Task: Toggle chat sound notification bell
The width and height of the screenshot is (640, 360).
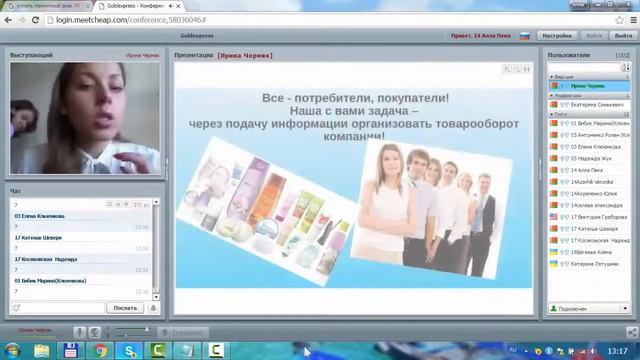Action: coord(153,308)
